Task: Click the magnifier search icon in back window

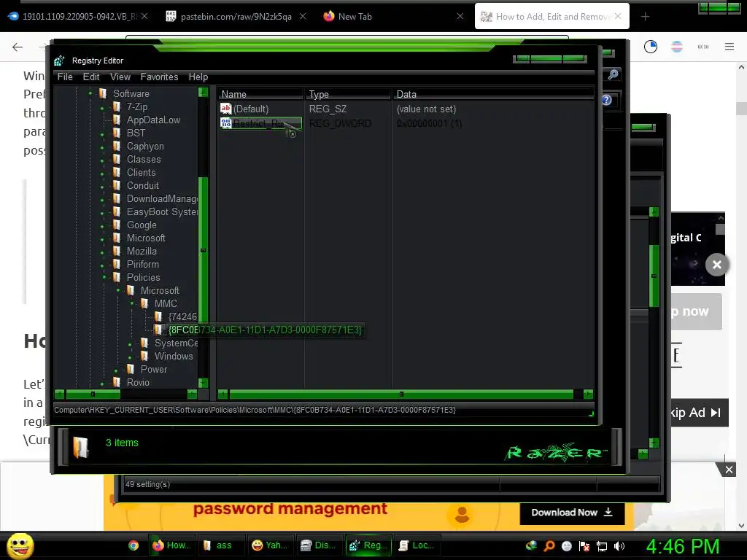Action: click(x=613, y=74)
